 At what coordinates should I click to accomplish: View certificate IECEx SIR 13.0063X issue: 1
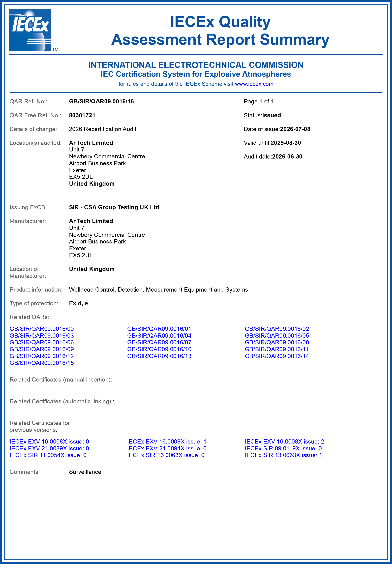point(283,455)
